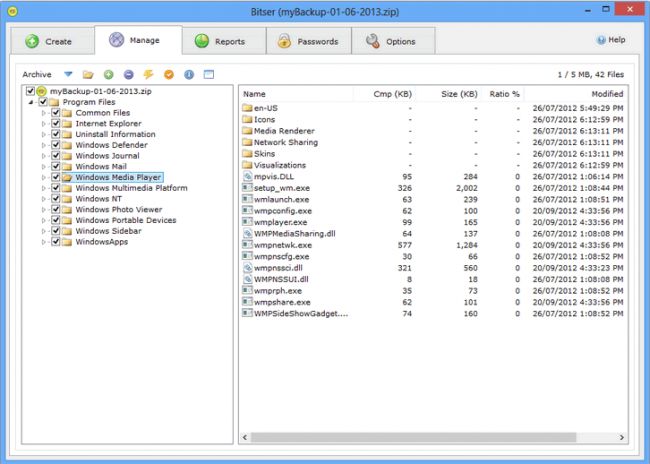Click the orange checkmark test icon

169,75
